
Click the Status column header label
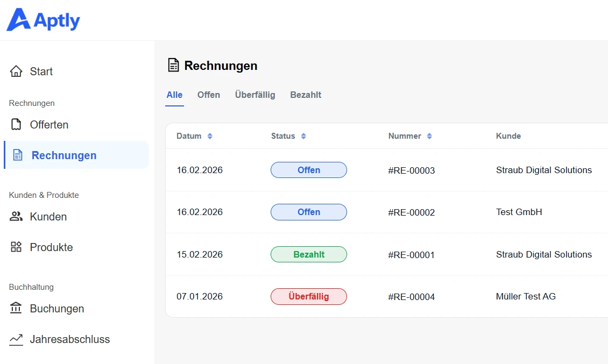[283, 136]
